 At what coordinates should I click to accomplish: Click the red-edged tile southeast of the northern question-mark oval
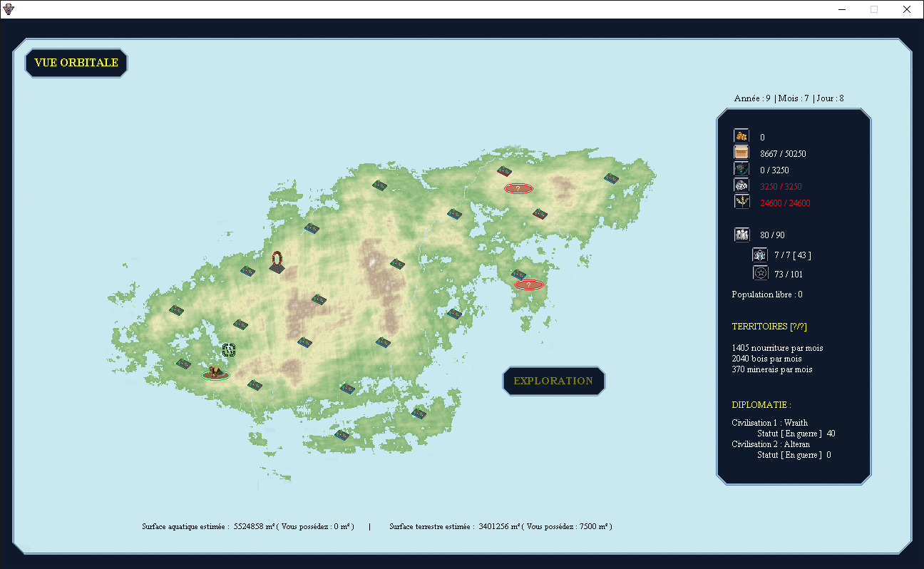click(x=540, y=214)
